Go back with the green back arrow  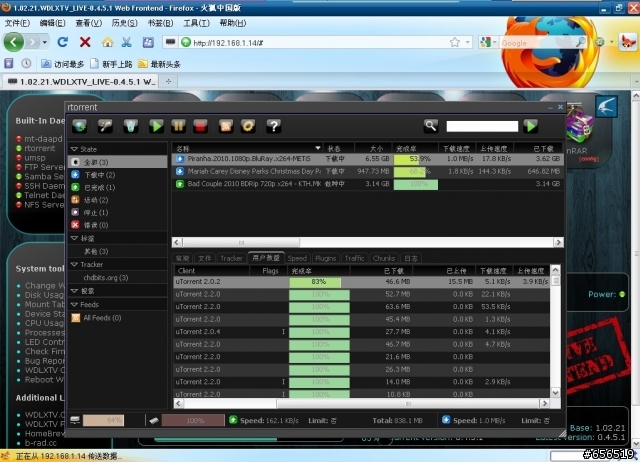coord(13,42)
